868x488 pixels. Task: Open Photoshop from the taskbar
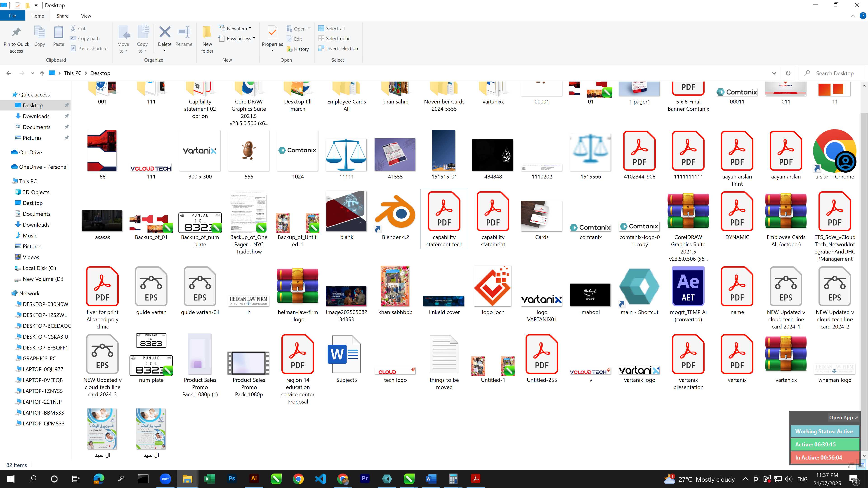click(x=231, y=479)
